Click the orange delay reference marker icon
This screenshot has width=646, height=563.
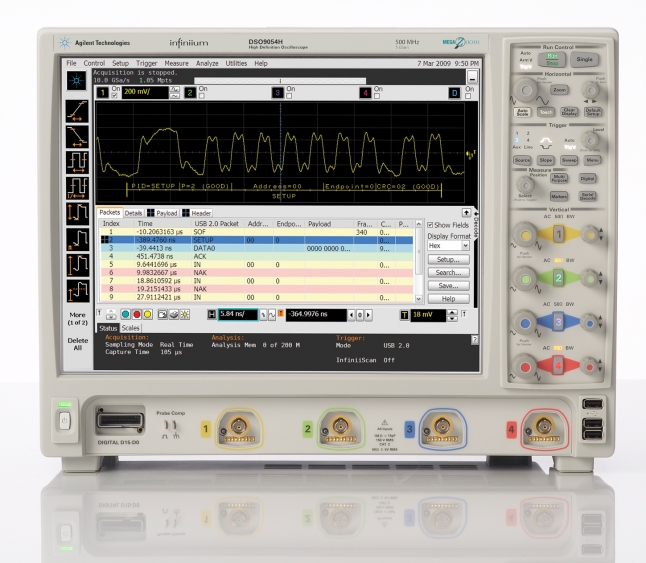pos(281,314)
